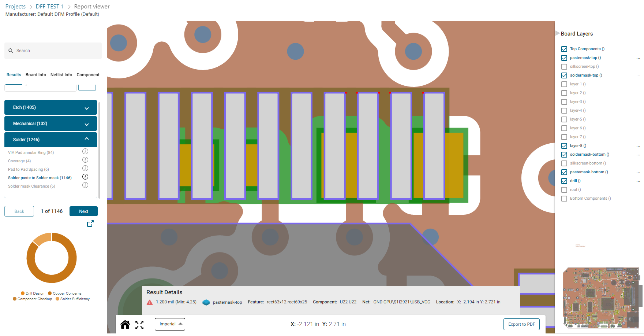Open DFF TEST 1 breadcrumb
This screenshot has height=336, width=644.
50,7
